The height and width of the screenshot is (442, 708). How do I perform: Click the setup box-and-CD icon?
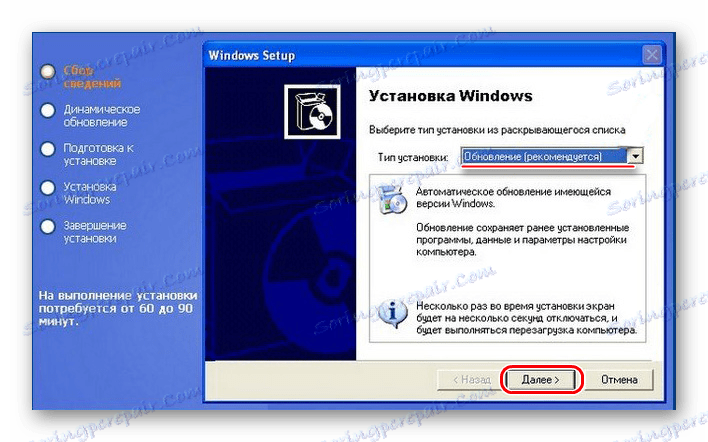[312, 112]
